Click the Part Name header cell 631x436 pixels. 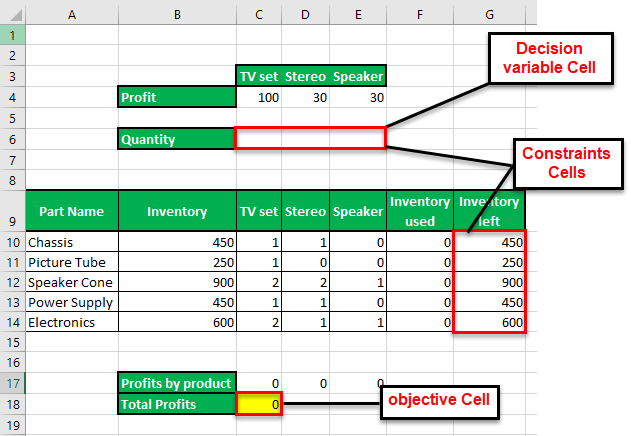click(x=72, y=211)
